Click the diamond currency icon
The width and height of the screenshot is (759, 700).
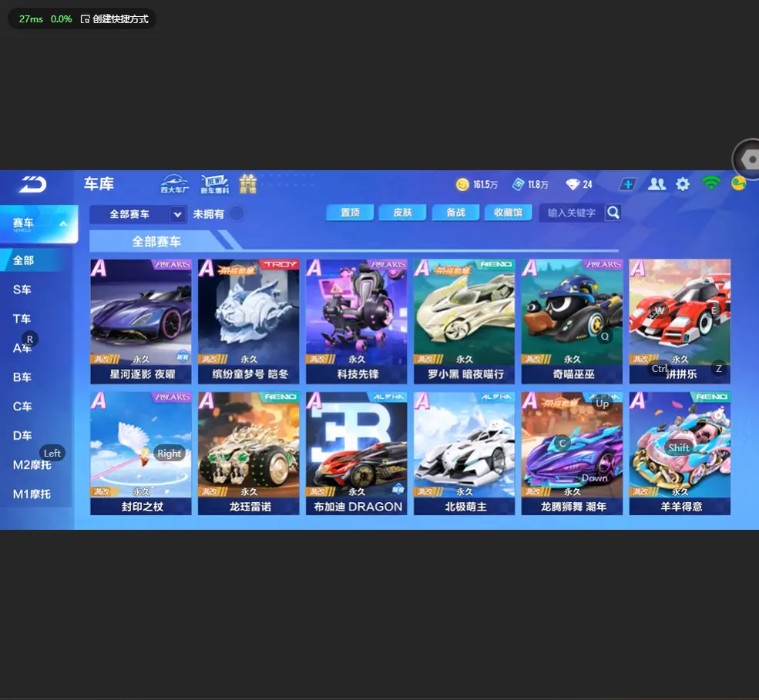click(x=573, y=184)
